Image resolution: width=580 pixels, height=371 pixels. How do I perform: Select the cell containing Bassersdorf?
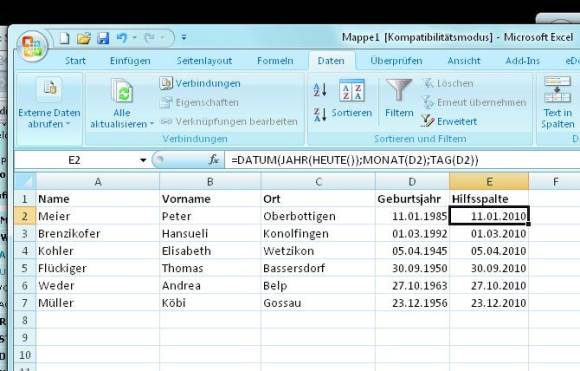click(x=318, y=268)
